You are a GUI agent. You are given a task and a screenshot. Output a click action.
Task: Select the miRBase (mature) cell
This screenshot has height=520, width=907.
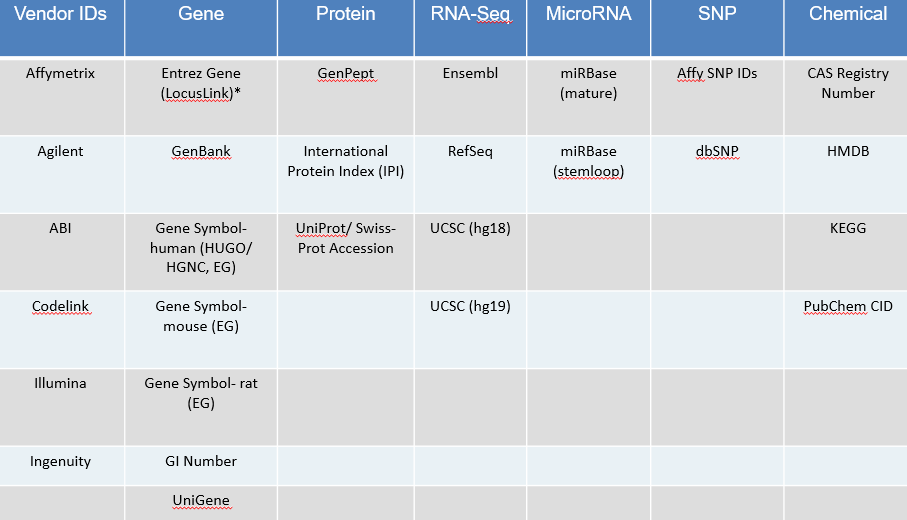(588, 83)
